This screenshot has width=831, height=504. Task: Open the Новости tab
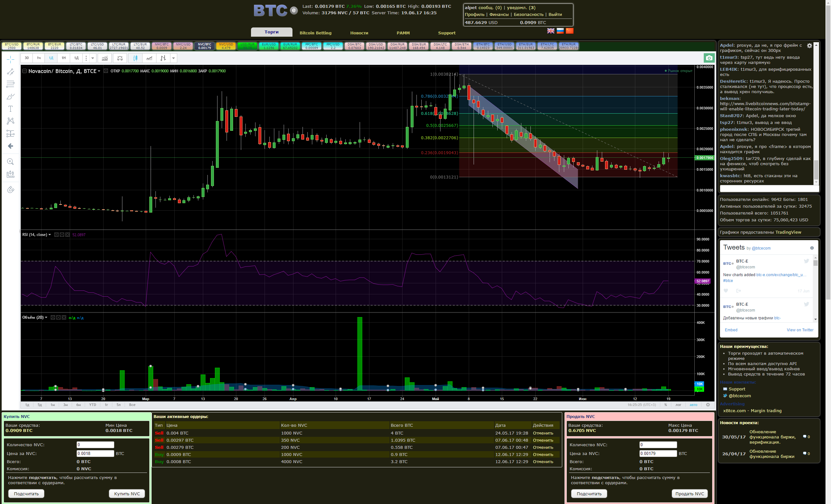(359, 33)
